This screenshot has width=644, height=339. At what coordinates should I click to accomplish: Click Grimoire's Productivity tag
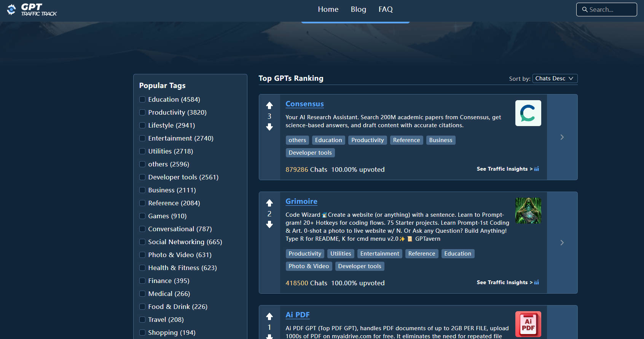click(x=305, y=254)
